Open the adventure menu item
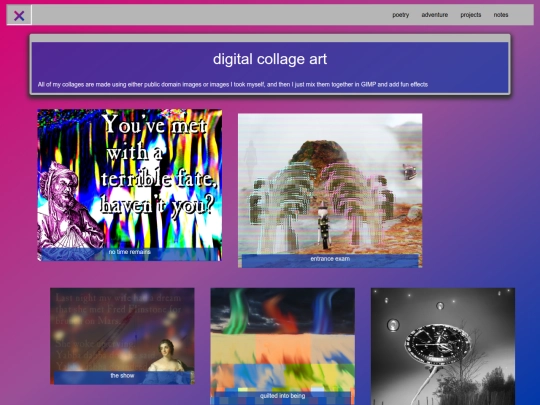Image resolution: width=540 pixels, height=405 pixels. pyautogui.click(x=435, y=15)
